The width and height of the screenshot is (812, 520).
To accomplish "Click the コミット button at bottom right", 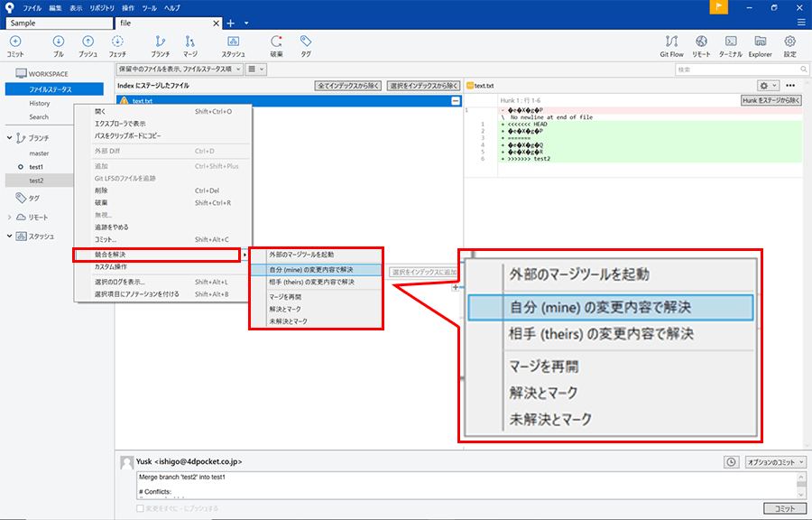I will (x=785, y=508).
